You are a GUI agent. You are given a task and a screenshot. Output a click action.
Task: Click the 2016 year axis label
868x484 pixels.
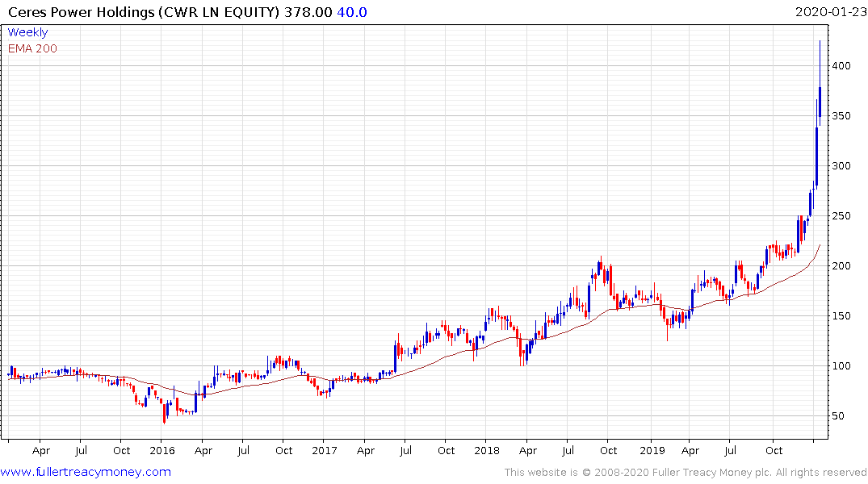162,451
